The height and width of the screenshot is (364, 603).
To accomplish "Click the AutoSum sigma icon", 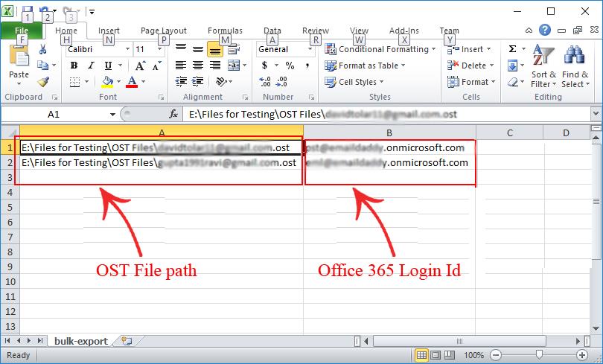I will [512, 49].
